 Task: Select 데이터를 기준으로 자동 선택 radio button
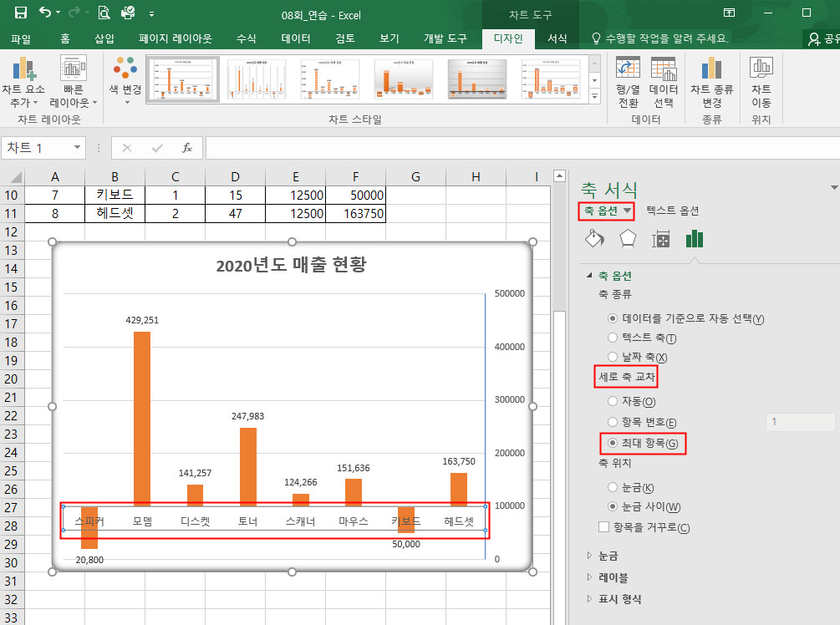click(x=613, y=318)
